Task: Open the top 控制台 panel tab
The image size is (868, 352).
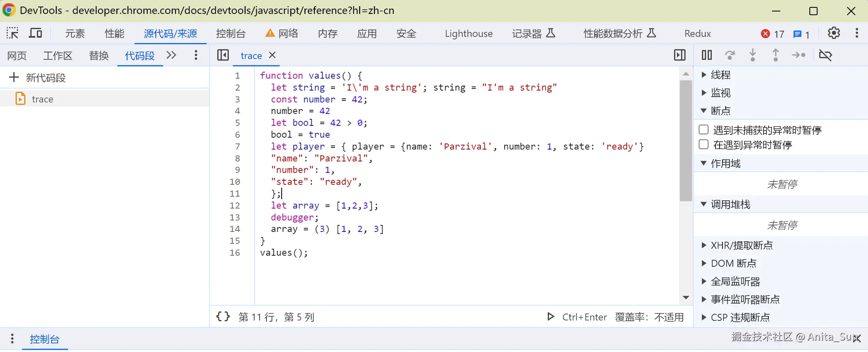Action: [x=231, y=34]
